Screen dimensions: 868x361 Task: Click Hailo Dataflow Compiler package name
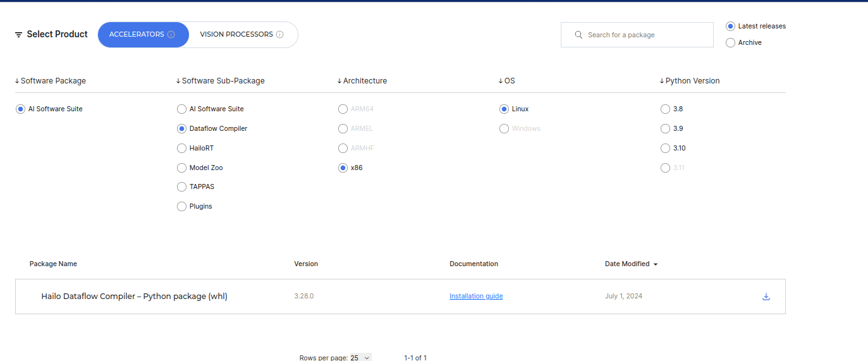pos(134,297)
